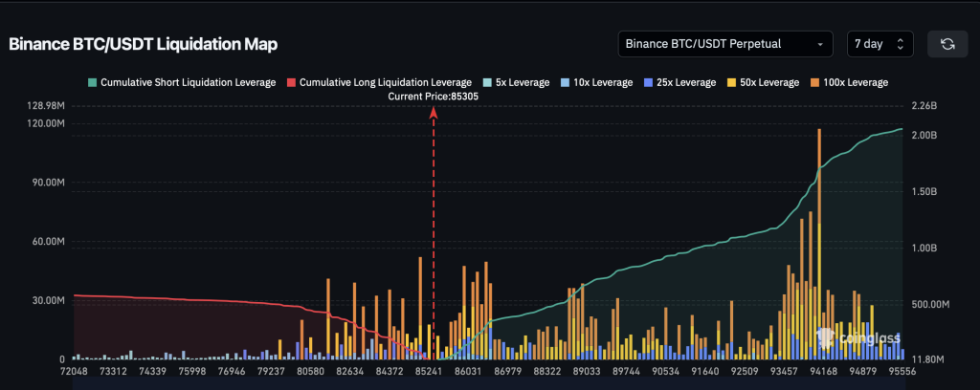Click the red Cumulative Long legend marker
Image resolution: width=980 pixels, height=390 pixels.
[x=291, y=82]
